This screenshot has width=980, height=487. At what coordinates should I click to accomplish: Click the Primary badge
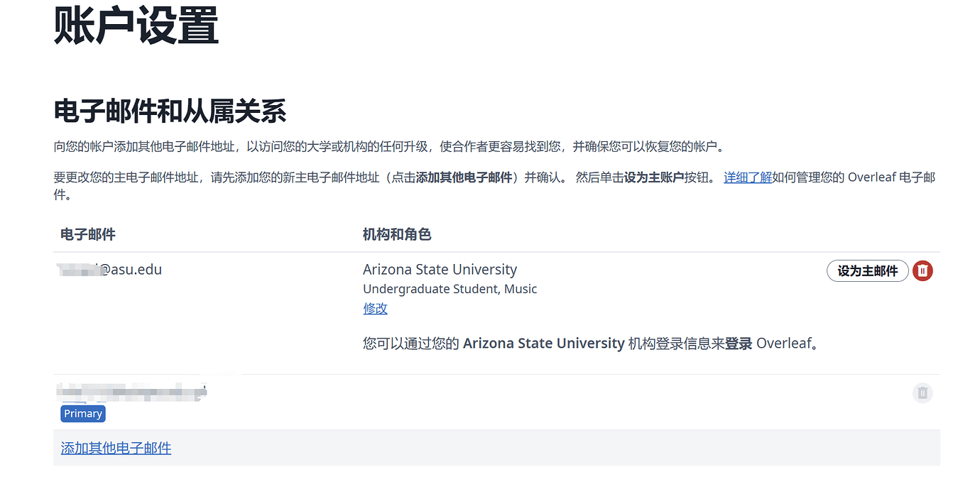83,414
